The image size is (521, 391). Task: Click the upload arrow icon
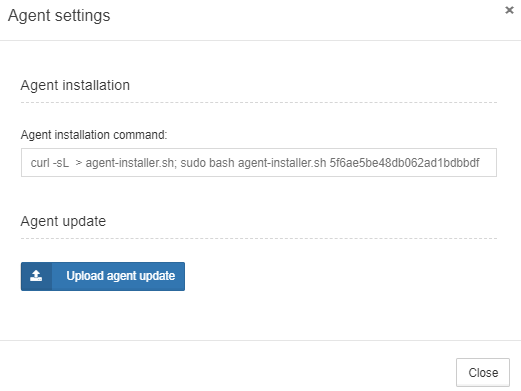tap(36, 276)
